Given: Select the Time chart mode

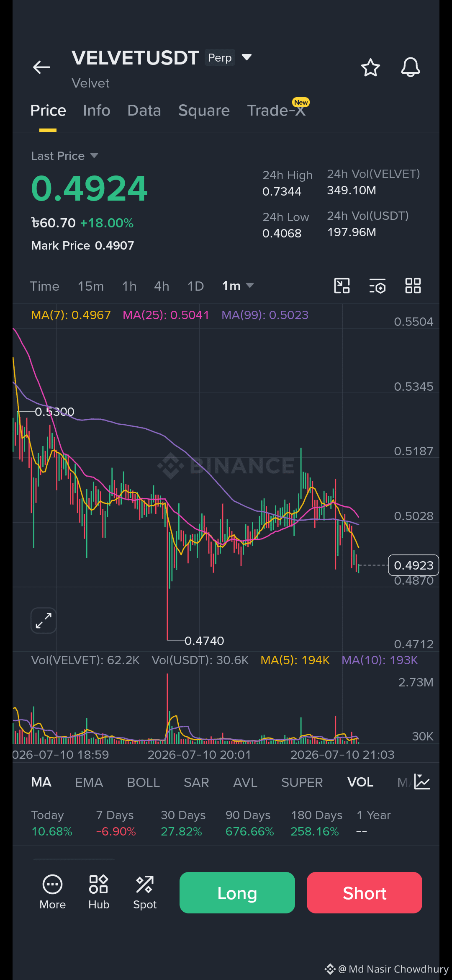Looking at the screenshot, I should click(x=45, y=286).
